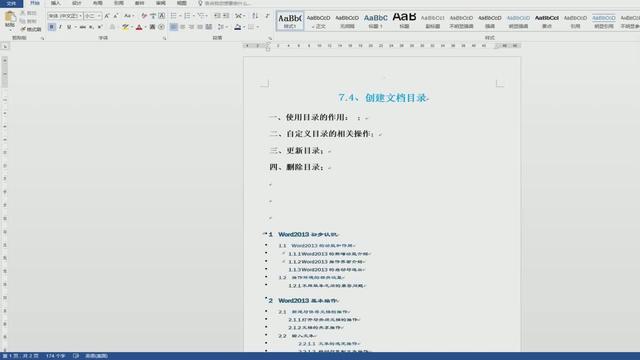Apply the 无间隔 (No Spacing) style
This screenshot has width=640, height=360.
(x=347, y=21)
